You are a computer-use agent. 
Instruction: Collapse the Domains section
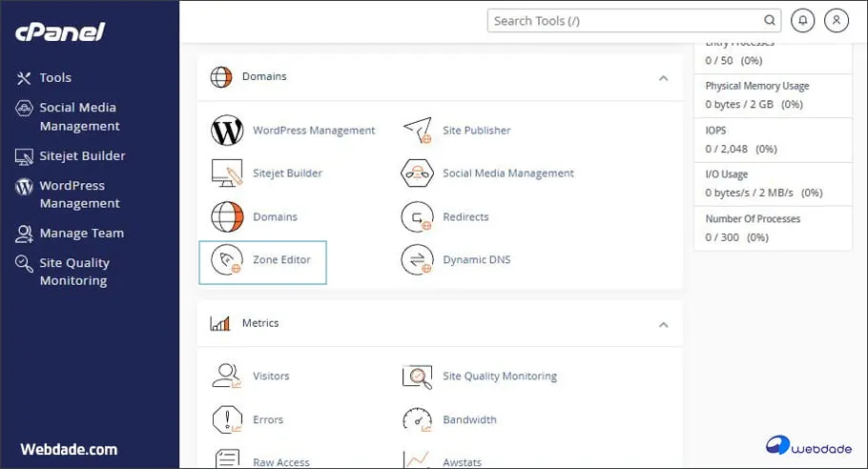[663, 78]
